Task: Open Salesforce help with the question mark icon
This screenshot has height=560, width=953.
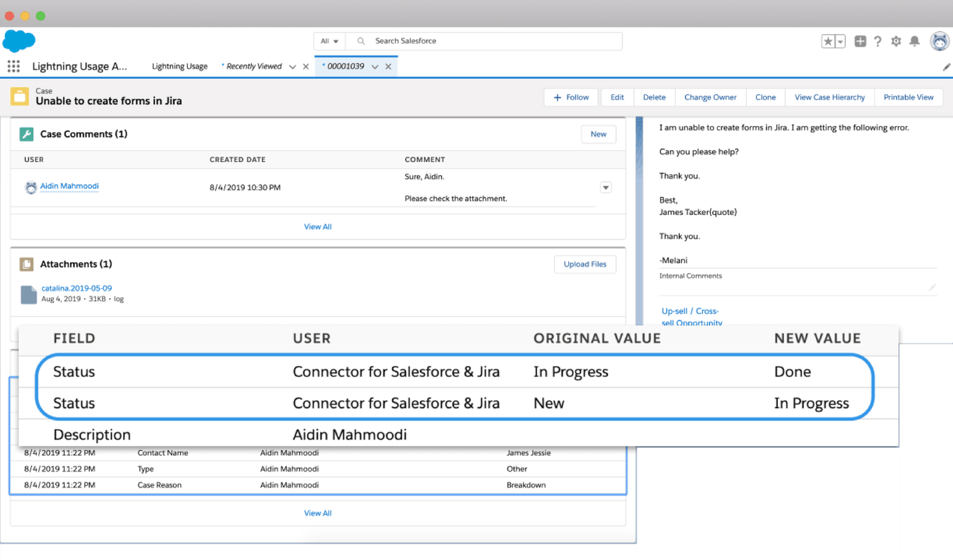Action: [877, 41]
